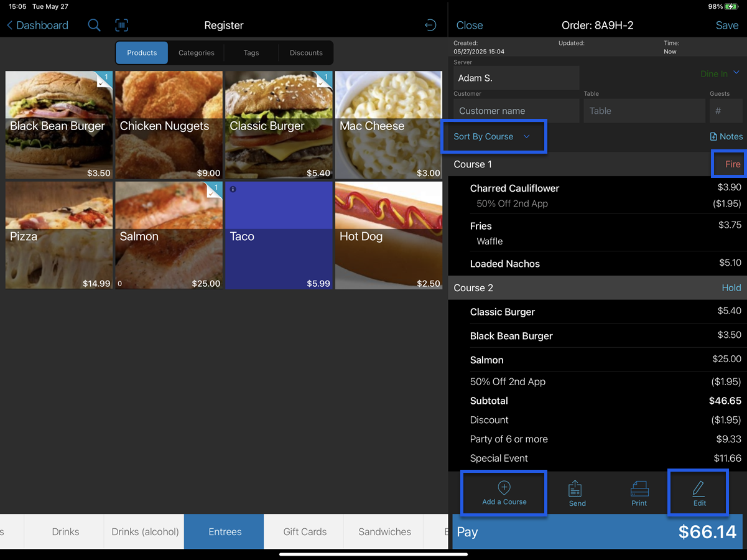Open the product search magnifier

(x=94, y=26)
